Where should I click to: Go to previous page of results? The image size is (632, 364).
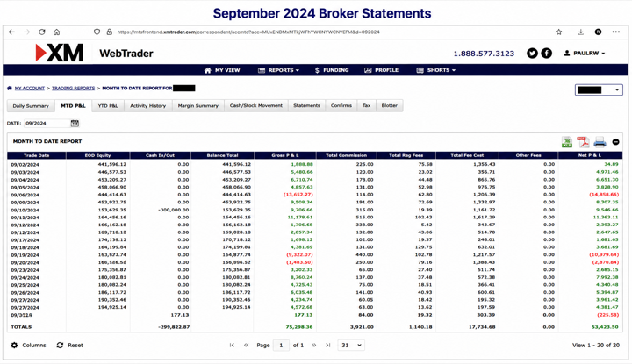click(247, 345)
